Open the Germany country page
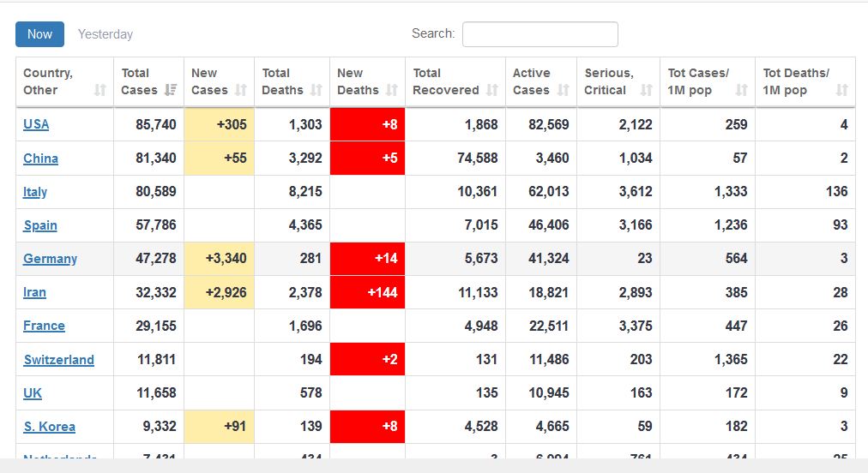 tap(50, 259)
